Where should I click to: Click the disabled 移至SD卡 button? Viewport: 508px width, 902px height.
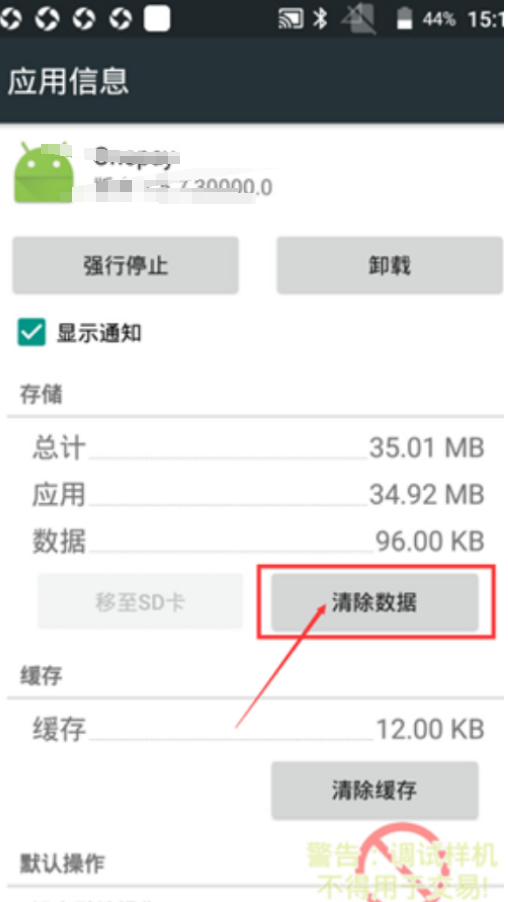tap(140, 602)
